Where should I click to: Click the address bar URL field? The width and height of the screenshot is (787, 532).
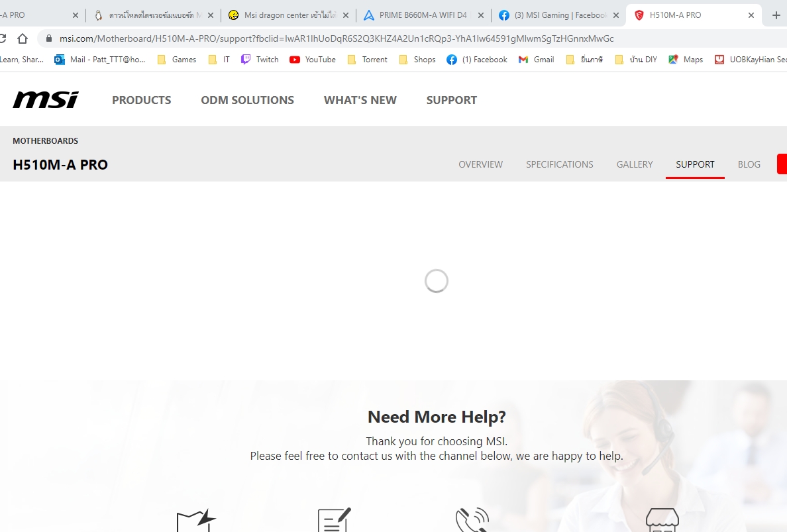coord(337,38)
